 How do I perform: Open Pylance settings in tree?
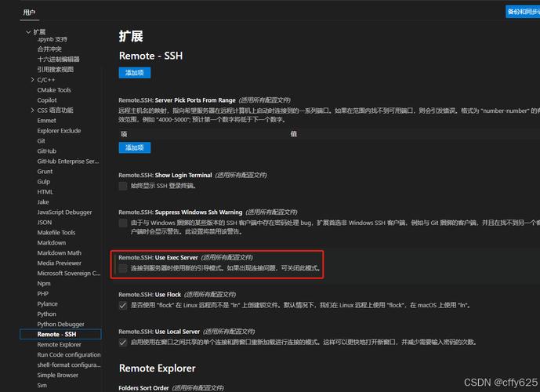click(x=47, y=303)
